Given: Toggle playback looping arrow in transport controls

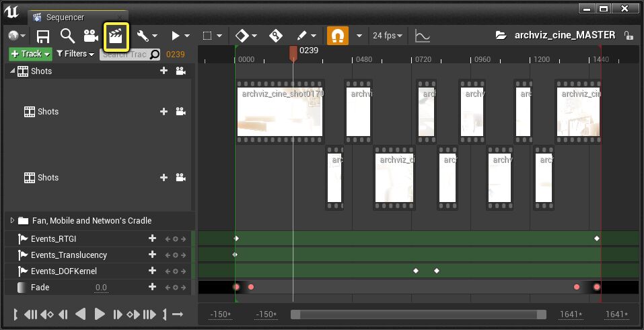Looking at the screenshot, I should [178, 315].
